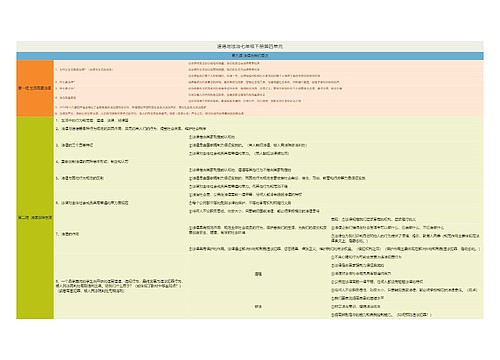
Task: Select item 4 in the orange section
Action: (66, 98)
